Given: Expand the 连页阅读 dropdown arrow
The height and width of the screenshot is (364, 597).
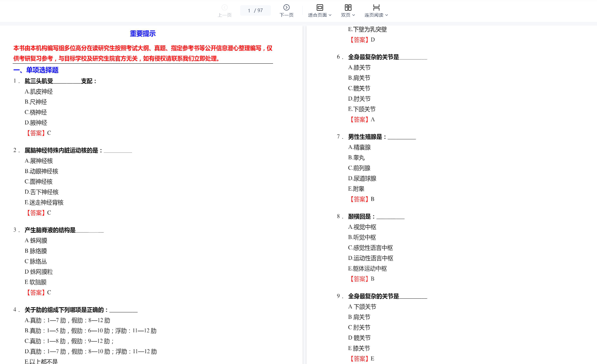Looking at the screenshot, I should pyautogui.click(x=387, y=15).
